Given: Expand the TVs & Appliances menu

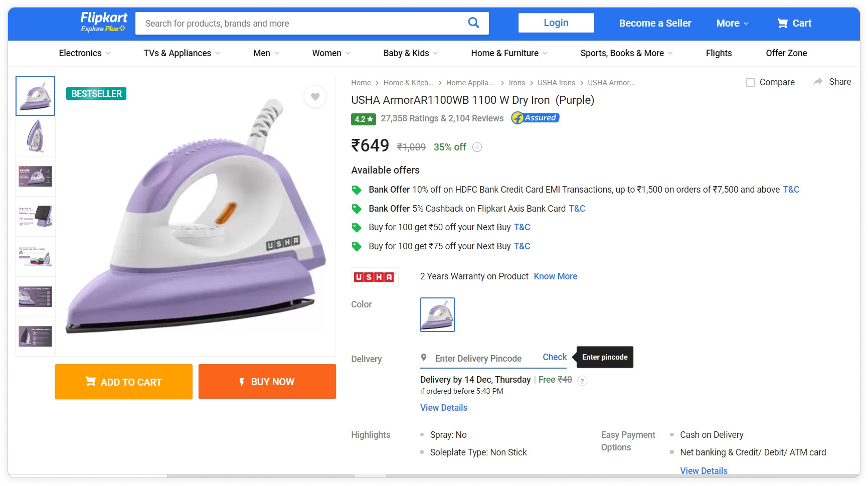Looking at the screenshot, I should point(182,53).
